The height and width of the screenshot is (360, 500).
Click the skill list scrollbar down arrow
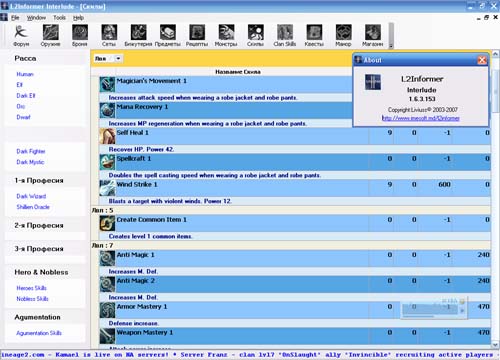495,345
